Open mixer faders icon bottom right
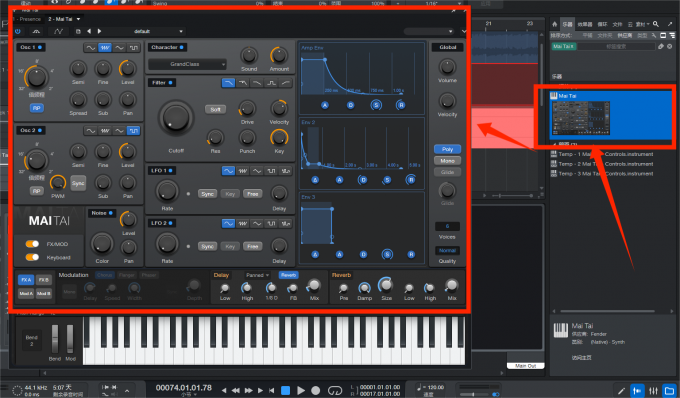This screenshot has width=680, height=398. (654, 391)
